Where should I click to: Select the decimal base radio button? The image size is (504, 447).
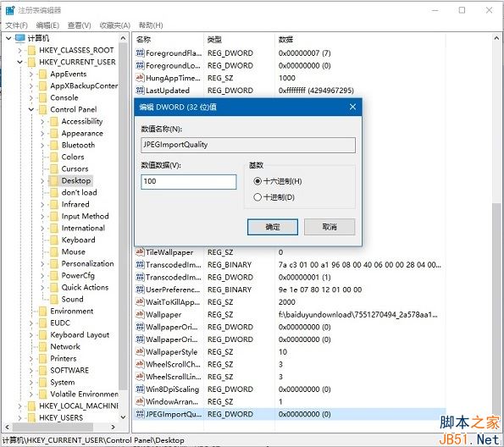tap(258, 197)
